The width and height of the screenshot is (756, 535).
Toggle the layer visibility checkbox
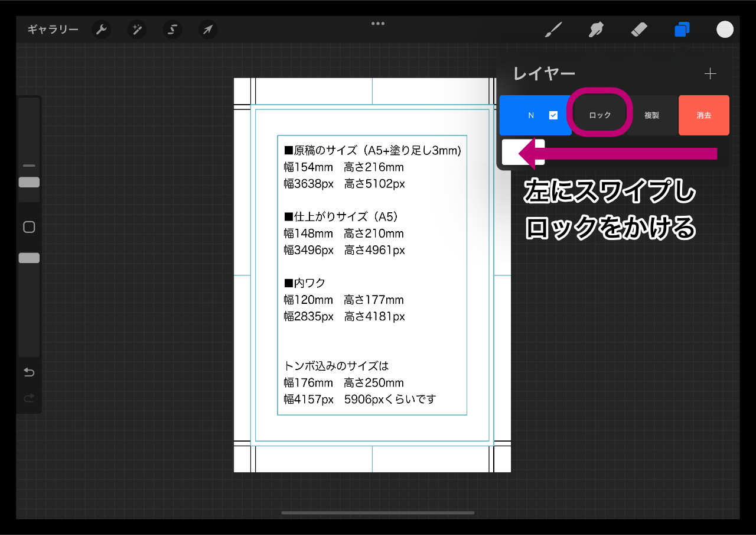point(553,115)
